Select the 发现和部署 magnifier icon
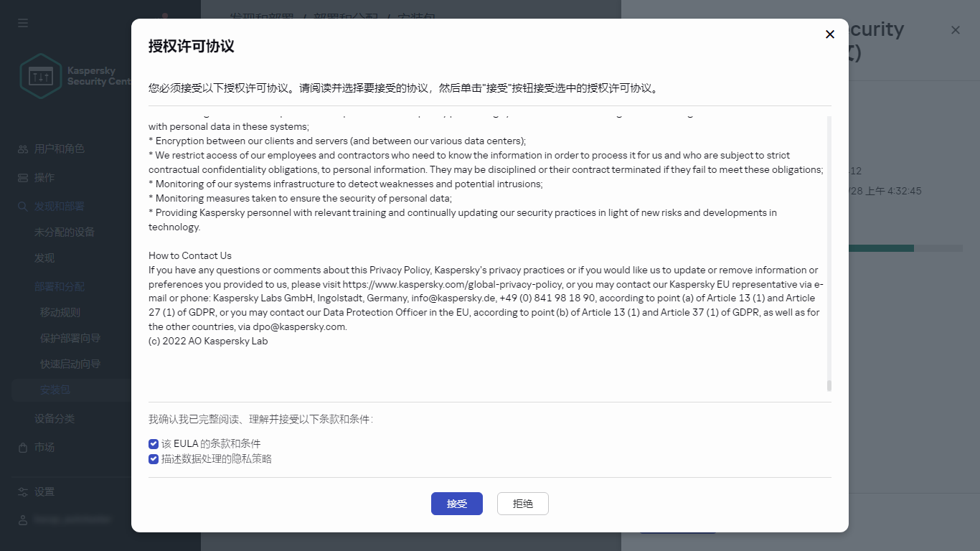 pos(22,206)
